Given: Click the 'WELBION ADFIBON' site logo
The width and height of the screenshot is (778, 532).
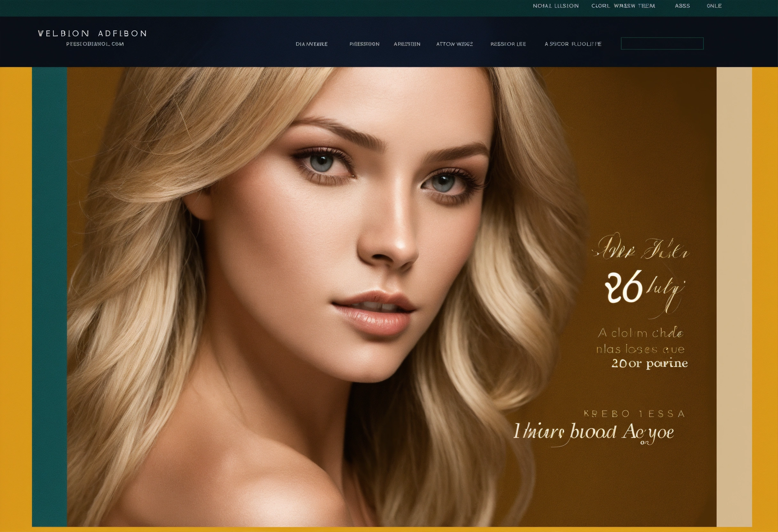Looking at the screenshot, I should pyautogui.click(x=92, y=34).
